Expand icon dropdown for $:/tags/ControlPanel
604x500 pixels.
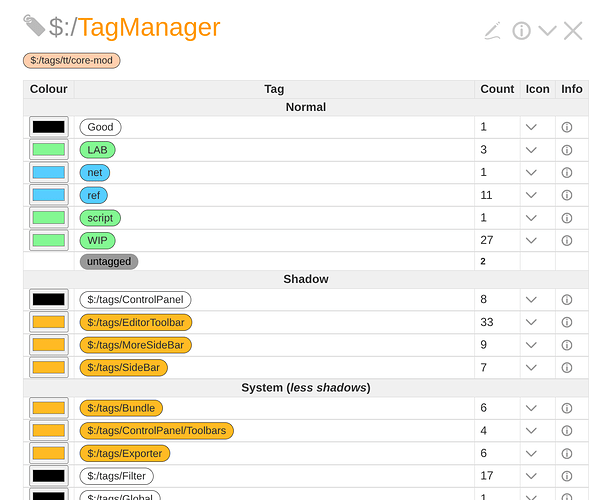point(531,300)
